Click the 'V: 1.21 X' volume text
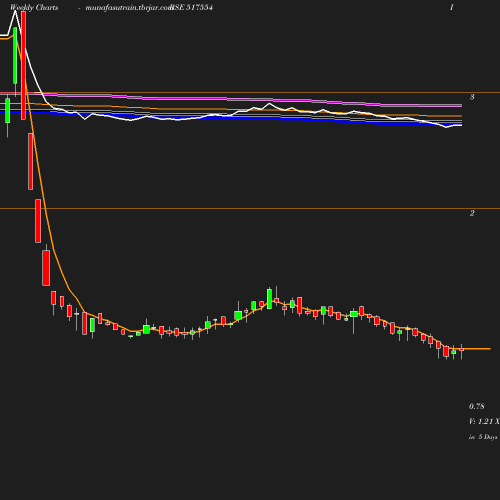500x500 pixels. 484,421
